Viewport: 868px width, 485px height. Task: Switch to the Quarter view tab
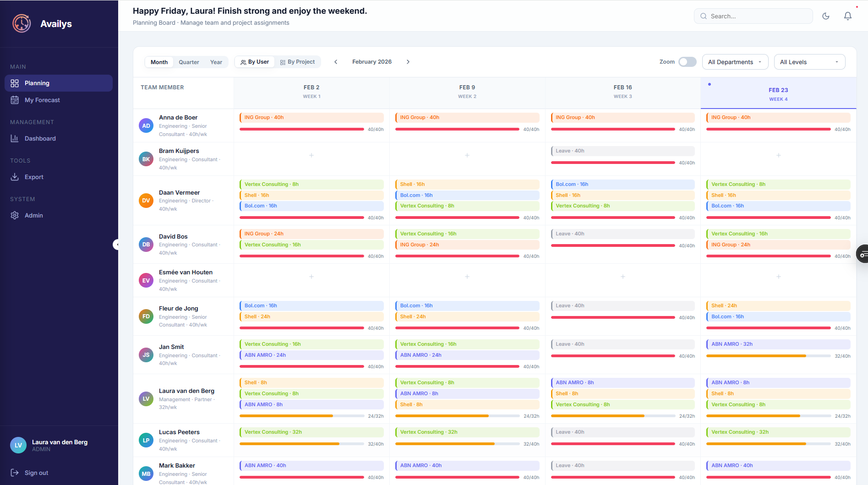[x=189, y=61]
